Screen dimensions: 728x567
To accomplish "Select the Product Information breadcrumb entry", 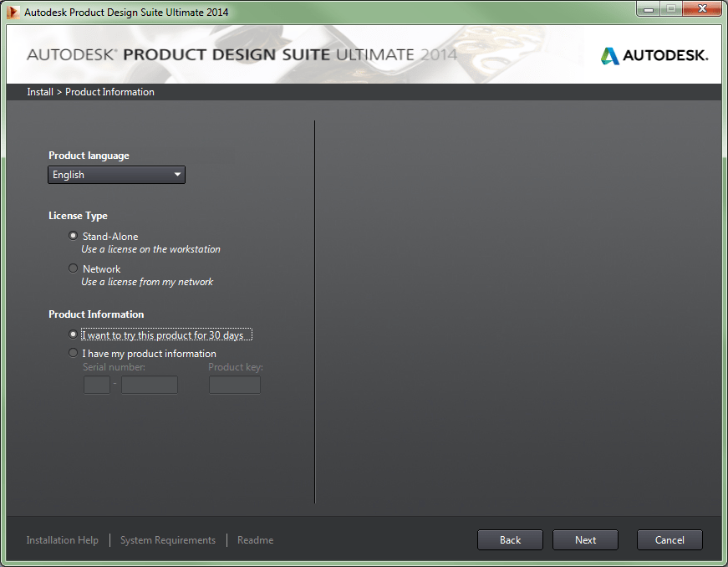I will [x=109, y=92].
